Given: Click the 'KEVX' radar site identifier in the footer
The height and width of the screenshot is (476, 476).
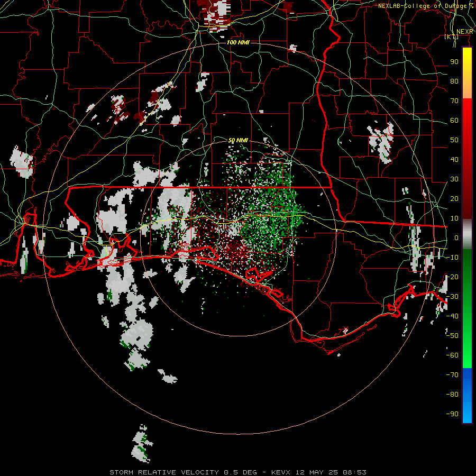Looking at the screenshot, I should (x=280, y=472).
